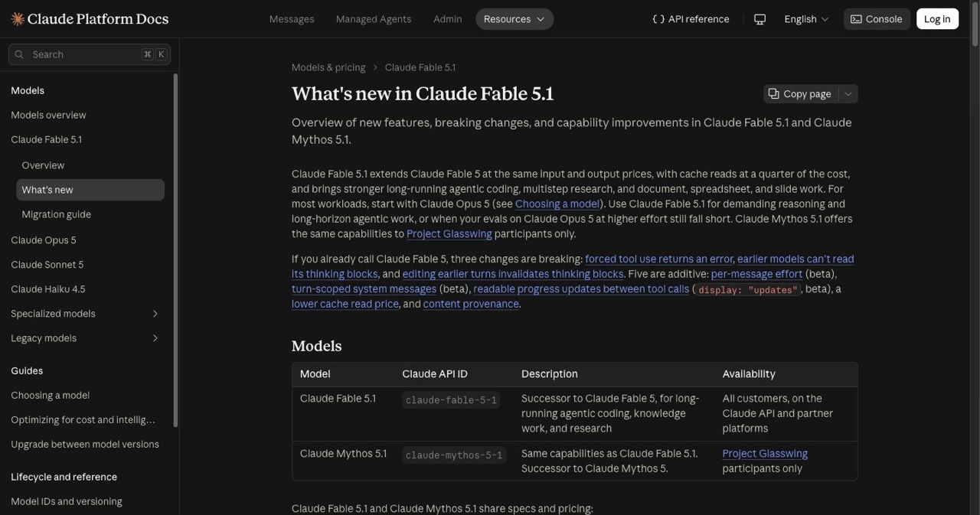The width and height of the screenshot is (980, 515).
Task: Open forced tool use returns an error link
Action: [x=659, y=259]
